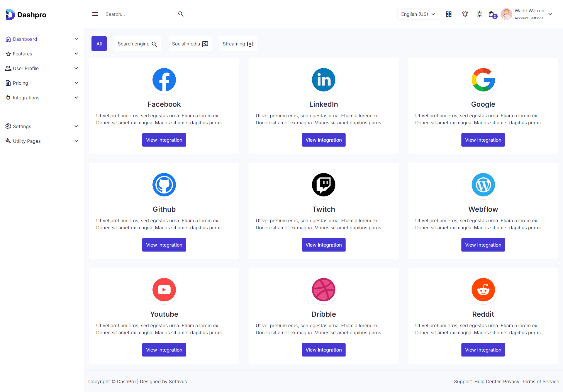Click View Integration under Google
This screenshot has height=392, width=563.
point(483,140)
